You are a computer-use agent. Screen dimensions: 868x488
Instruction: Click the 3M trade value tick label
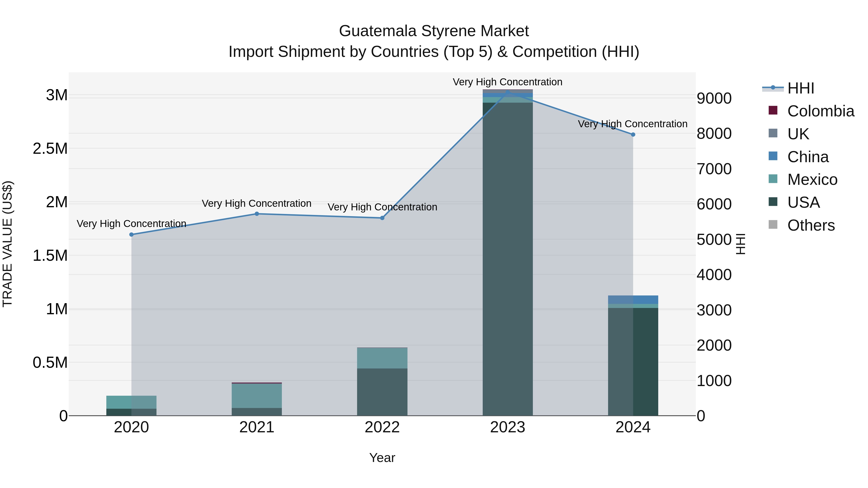(57, 95)
